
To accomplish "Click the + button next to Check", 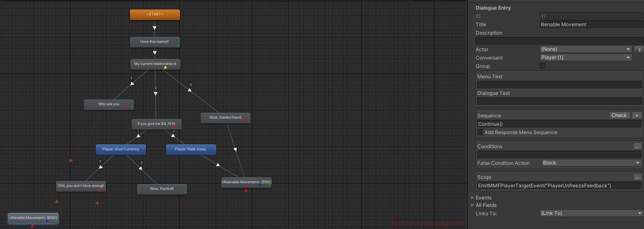I will click(x=636, y=115).
